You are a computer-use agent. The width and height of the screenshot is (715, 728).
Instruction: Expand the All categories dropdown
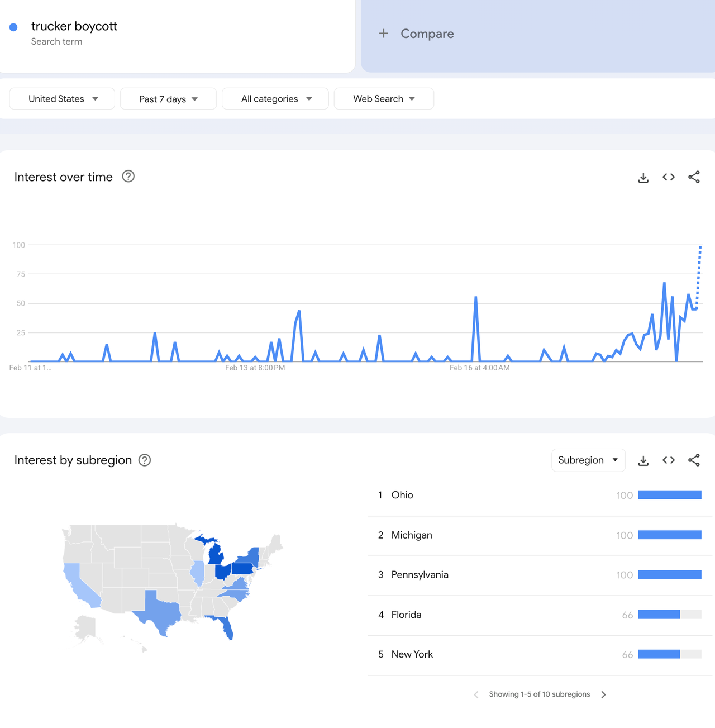point(275,99)
